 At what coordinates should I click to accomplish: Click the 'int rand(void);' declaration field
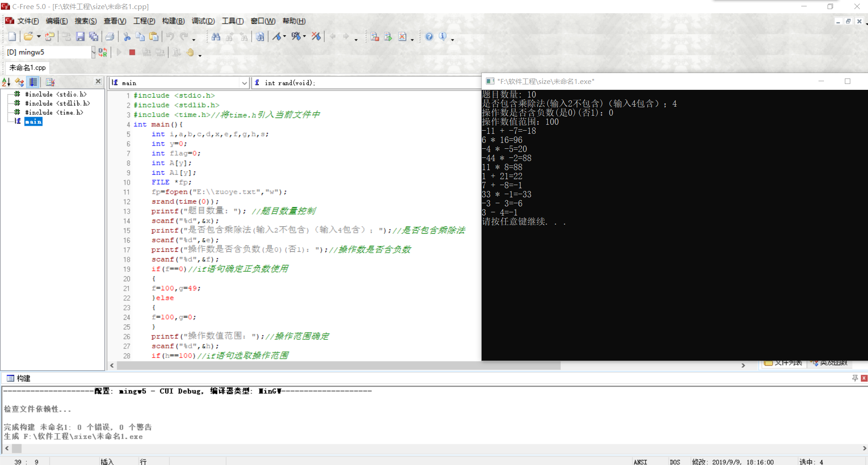(x=366, y=83)
